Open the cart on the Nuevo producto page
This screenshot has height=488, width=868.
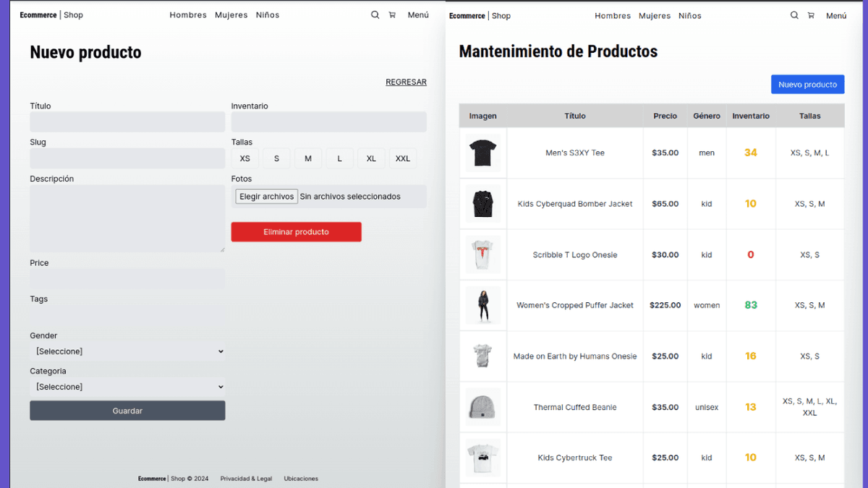(392, 14)
